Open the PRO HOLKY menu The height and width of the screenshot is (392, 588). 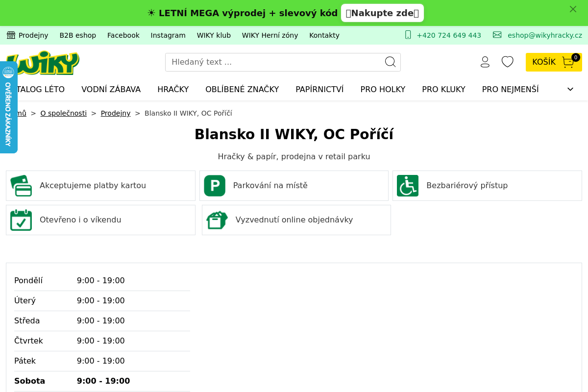383,89
